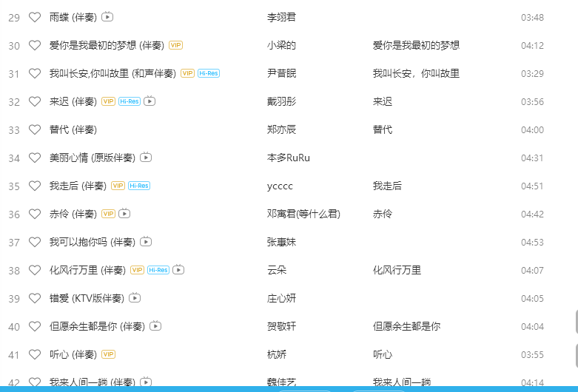Click the MV icon beside 美丽心情 (原版伴奏)
578x392 pixels.
pyautogui.click(x=146, y=158)
